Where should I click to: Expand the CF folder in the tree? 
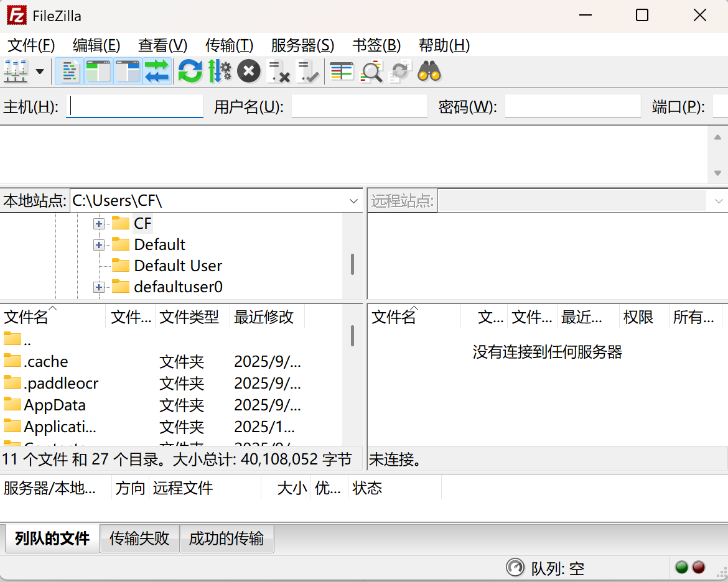[x=98, y=223]
